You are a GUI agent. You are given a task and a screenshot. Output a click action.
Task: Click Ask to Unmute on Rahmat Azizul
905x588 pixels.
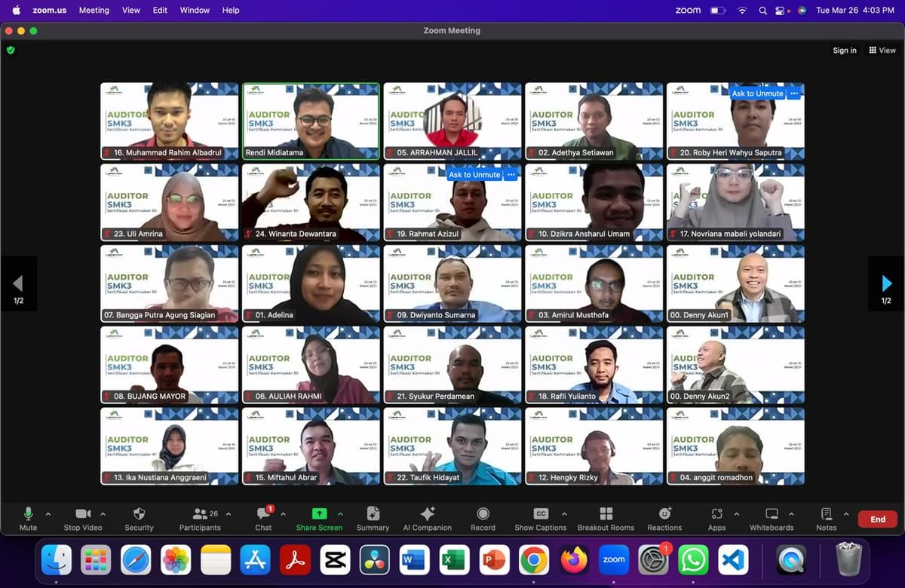tap(474, 175)
